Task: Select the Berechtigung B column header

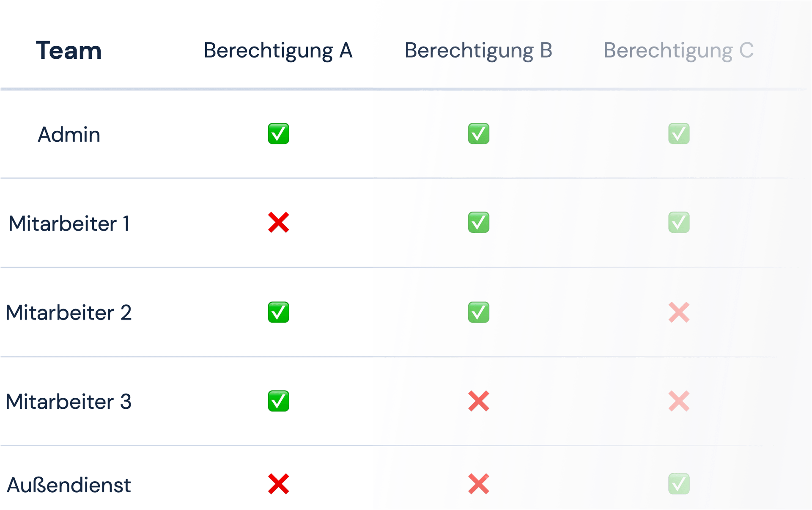Action: click(478, 51)
